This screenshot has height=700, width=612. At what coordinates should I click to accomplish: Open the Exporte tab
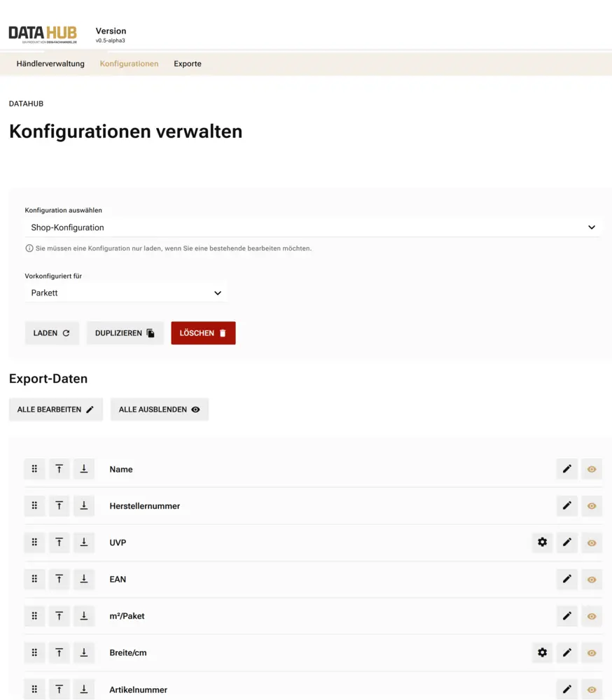(x=188, y=64)
